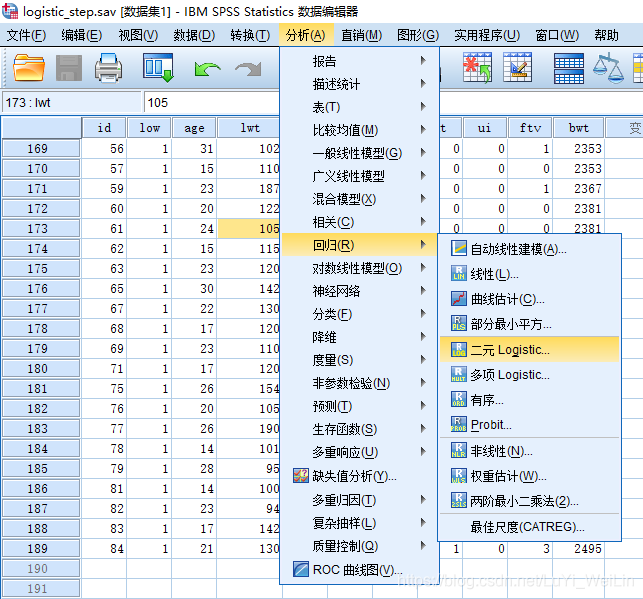
Task: Click the 2SLS icon beside 两阶最小二乘法
Action: tap(458, 500)
